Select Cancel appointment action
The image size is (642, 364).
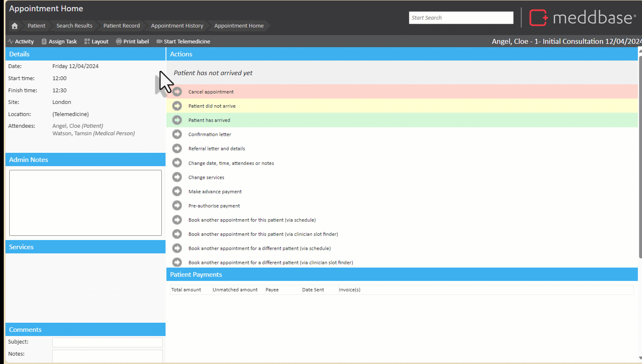(x=211, y=92)
